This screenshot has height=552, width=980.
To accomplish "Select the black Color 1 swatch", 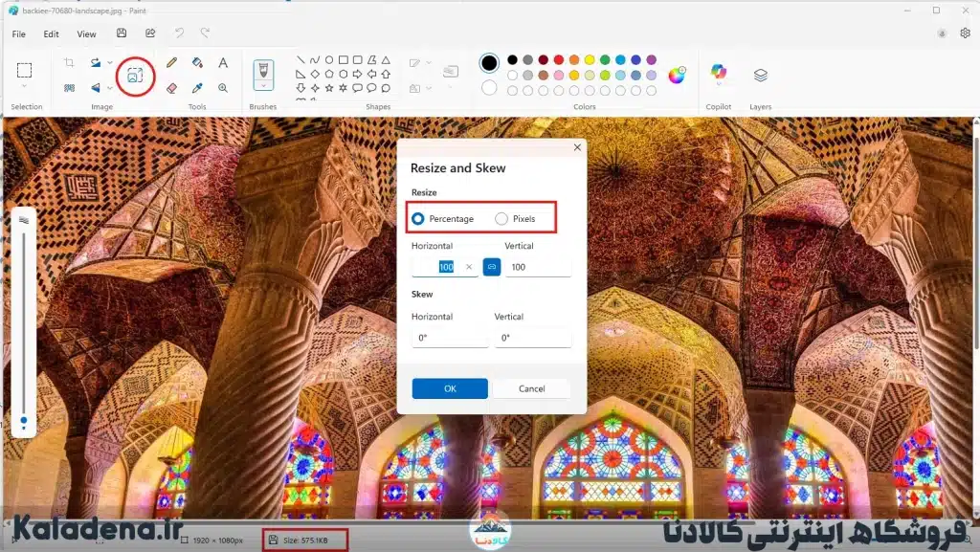I will click(489, 62).
